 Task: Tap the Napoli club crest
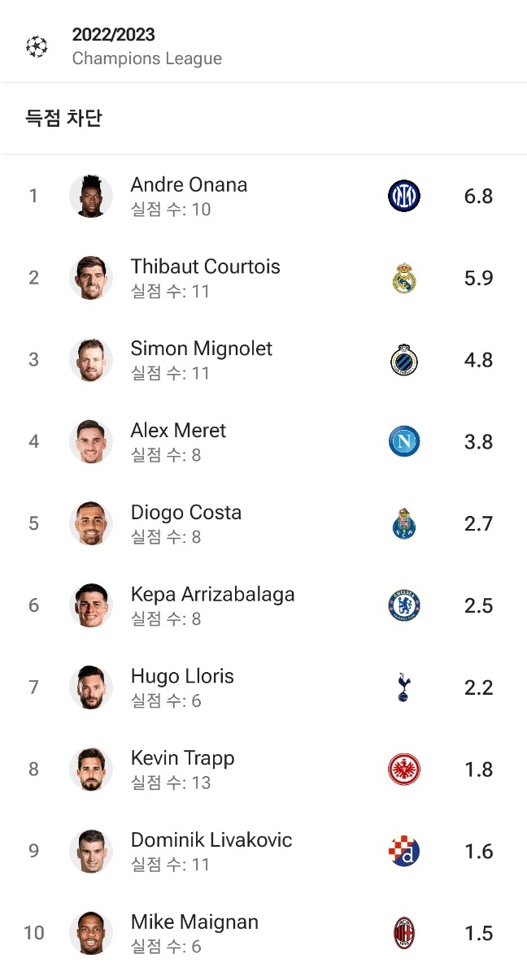tap(404, 442)
